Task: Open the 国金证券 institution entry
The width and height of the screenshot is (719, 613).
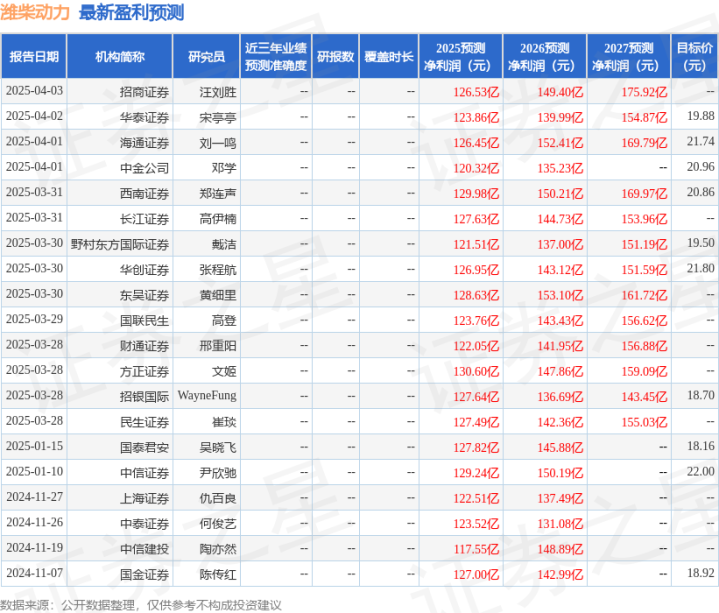Action: pyautogui.click(x=145, y=574)
